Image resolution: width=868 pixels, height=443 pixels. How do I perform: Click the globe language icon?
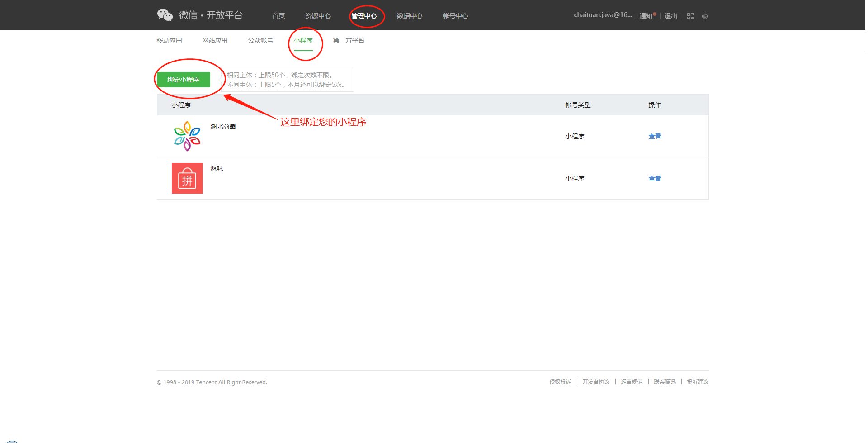pos(704,16)
